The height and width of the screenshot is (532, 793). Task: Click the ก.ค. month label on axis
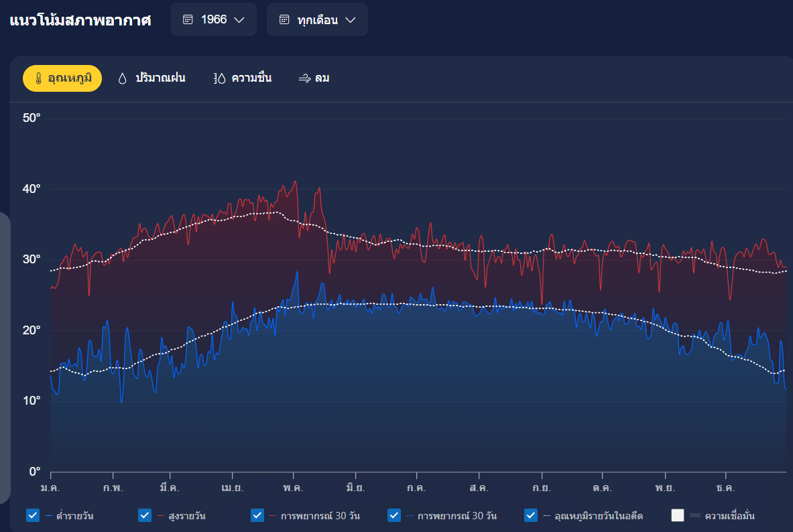(x=416, y=488)
